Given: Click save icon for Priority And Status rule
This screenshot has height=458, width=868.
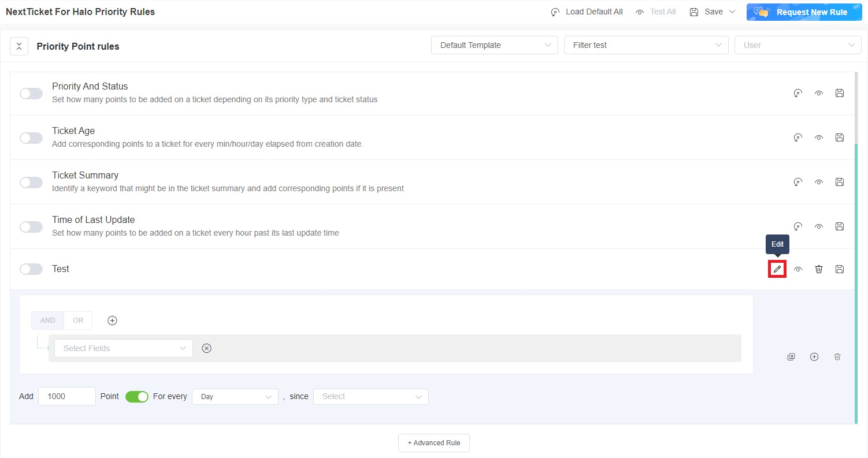Looking at the screenshot, I should [x=840, y=93].
